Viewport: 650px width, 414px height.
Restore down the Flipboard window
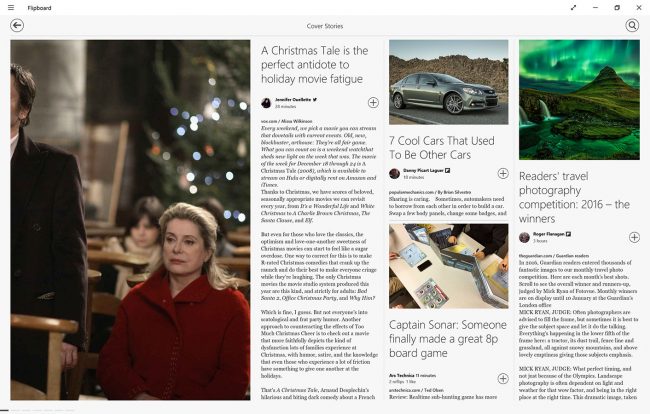pyautogui.click(x=617, y=7)
